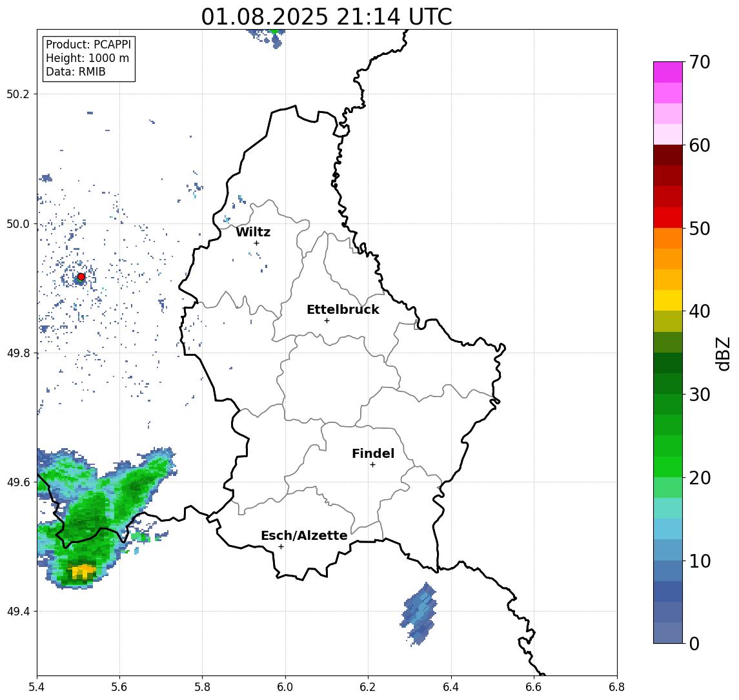Click the longitude label 6.4

[451, 687]
